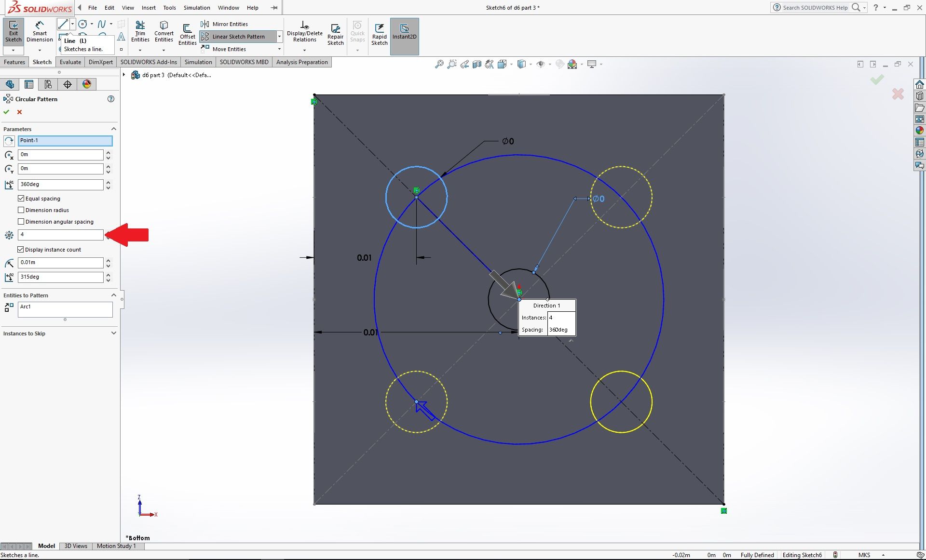Select the Smart Dimension tool
This screenshot has width=926, height=560.
click(x=40, y=31)
